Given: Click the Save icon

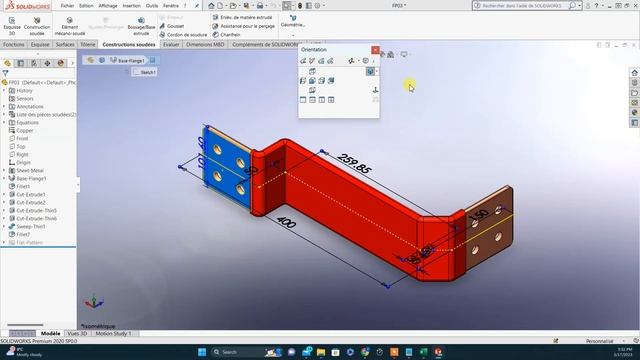Looking at the screenshot, I should pyautogui.click(x=246, y=6).
